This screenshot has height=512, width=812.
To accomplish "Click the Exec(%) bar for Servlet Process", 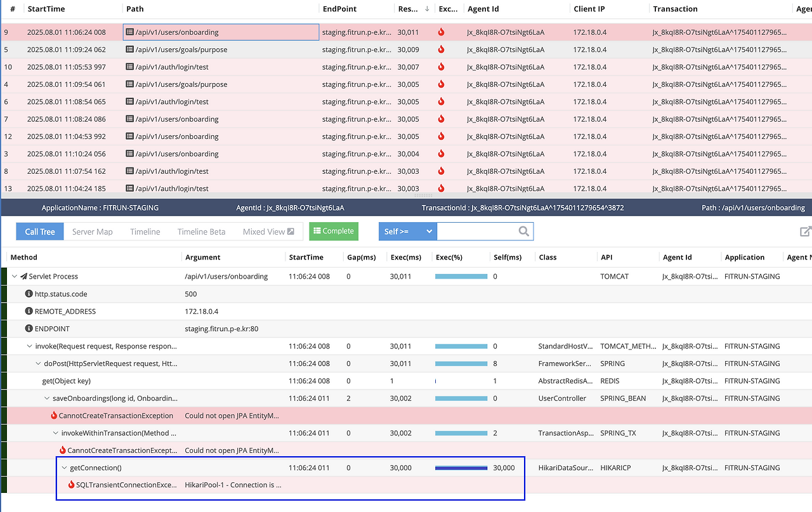I will 461,277.
